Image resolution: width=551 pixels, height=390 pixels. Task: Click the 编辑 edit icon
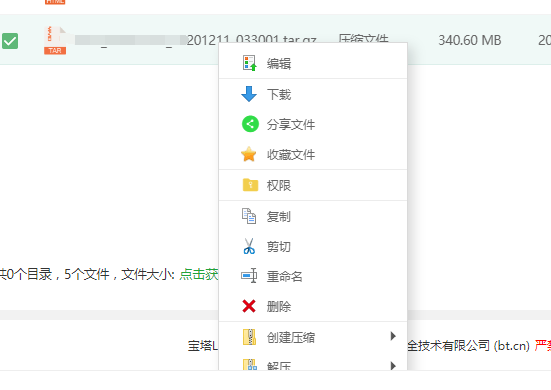click(249, 63)
